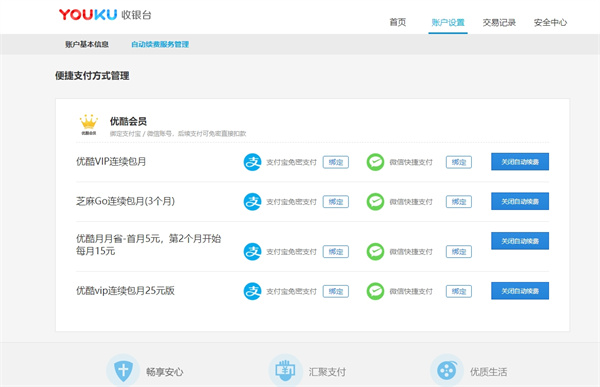Close auto-renewal for 优酷vip连续包月25元版
The image size is (600, 387).
point(520,291)
